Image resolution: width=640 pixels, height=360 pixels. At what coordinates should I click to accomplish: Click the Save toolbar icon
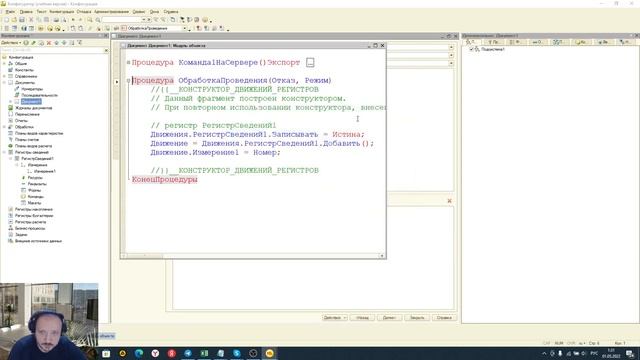22,20
